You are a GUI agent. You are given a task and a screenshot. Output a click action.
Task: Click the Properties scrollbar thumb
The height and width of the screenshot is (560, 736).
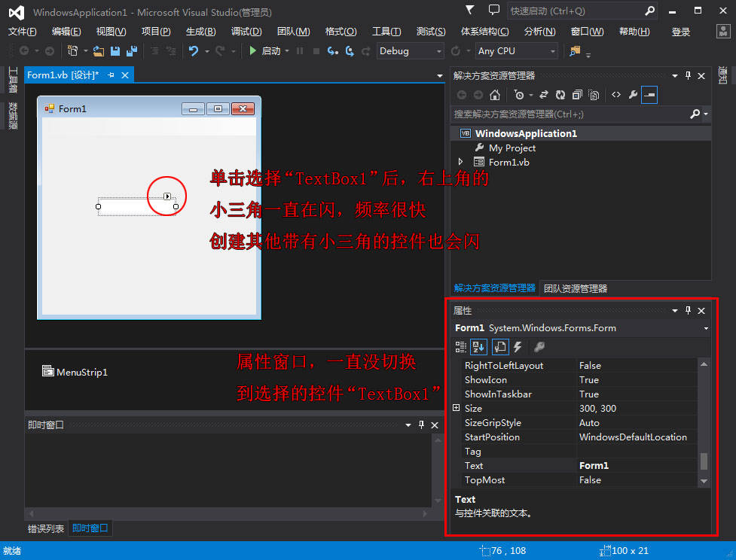click(x=704, y=461)
